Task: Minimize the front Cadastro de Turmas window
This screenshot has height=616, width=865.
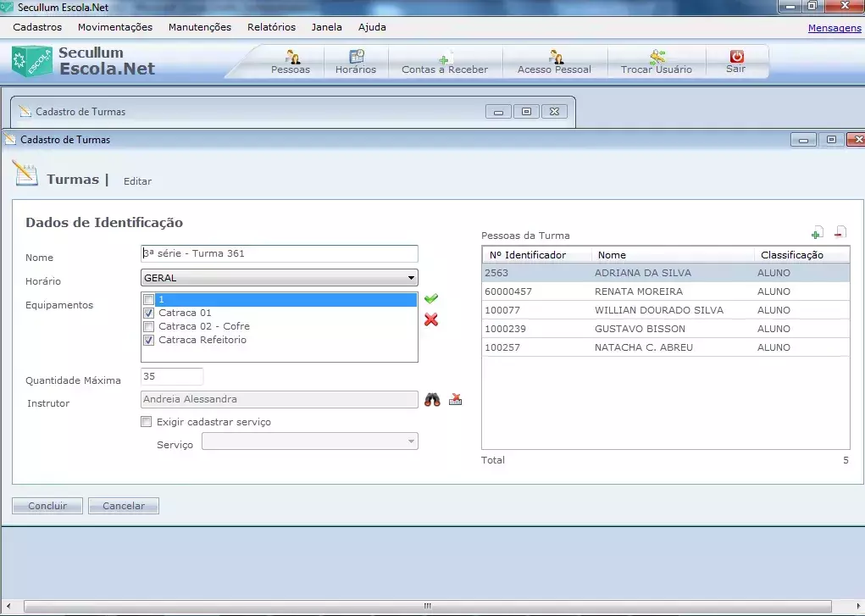Action: (803, 140)
